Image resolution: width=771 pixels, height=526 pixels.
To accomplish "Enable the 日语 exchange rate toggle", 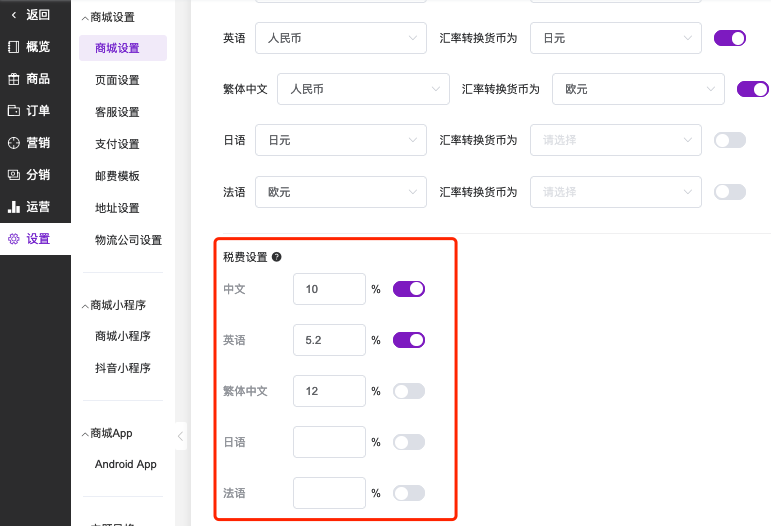I will [x=730, y=140].
